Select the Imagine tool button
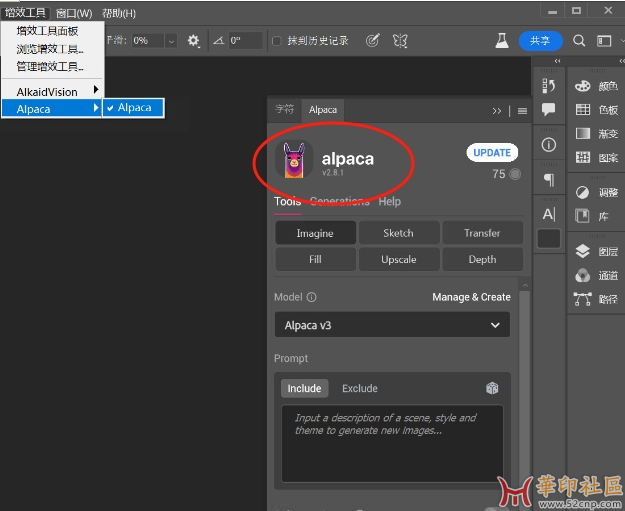Screen dimensions: 625x511 [x=315, y=233]
